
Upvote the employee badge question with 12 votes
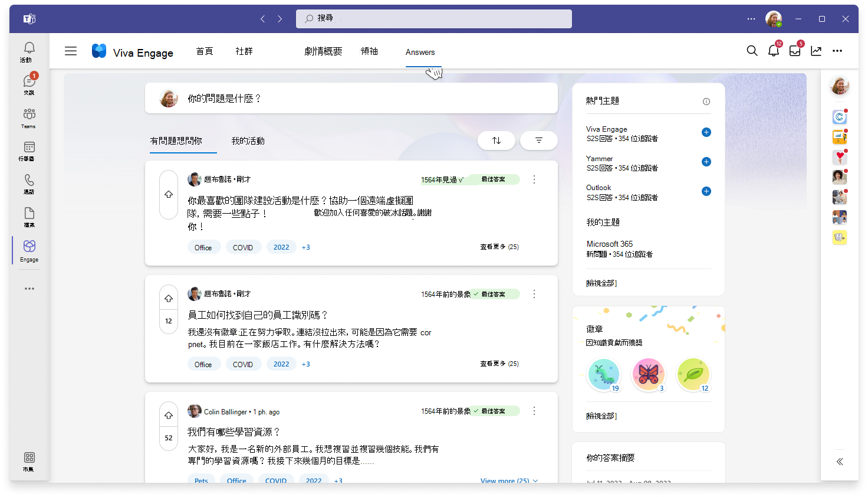169,299
